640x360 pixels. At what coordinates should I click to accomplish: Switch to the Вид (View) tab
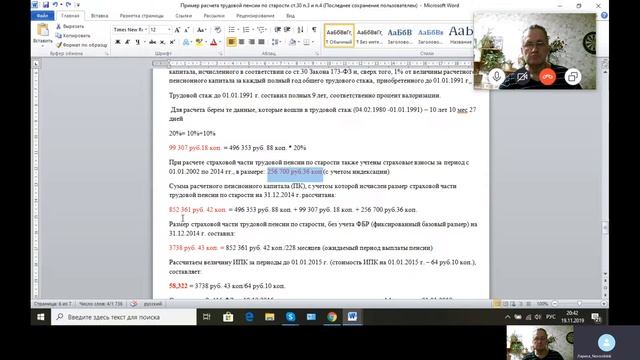pos(290,16)
